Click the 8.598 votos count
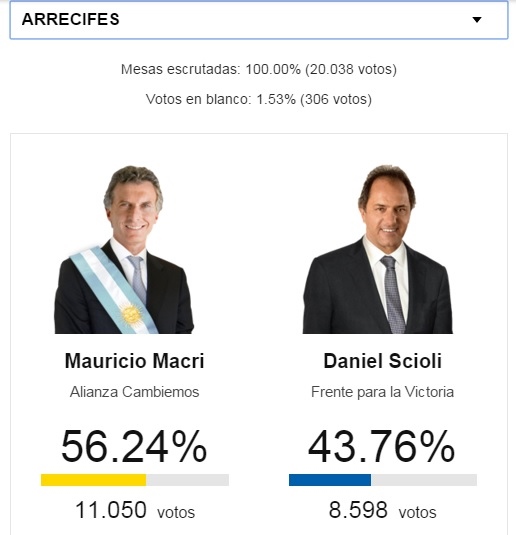 point(383,510)
